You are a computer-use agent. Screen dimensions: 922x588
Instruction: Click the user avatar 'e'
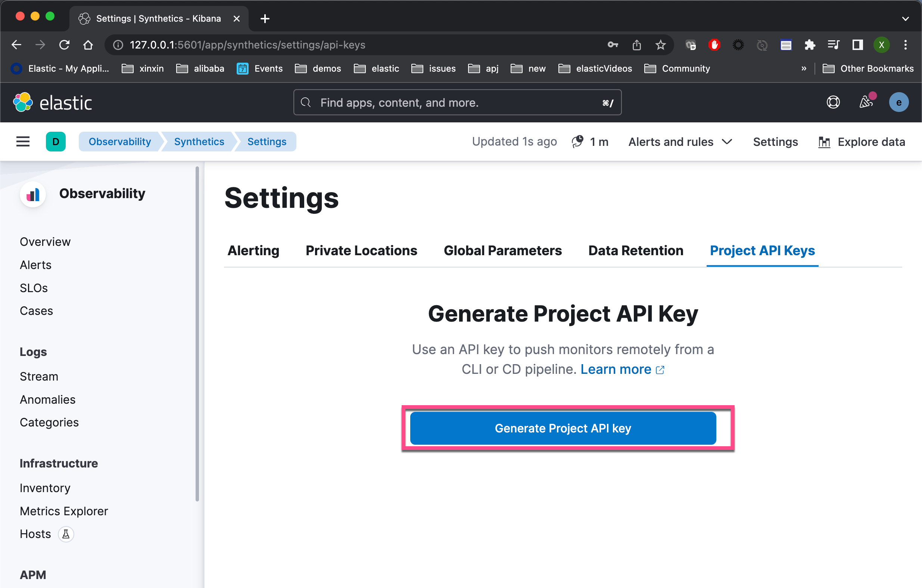(x=898, y=102)
